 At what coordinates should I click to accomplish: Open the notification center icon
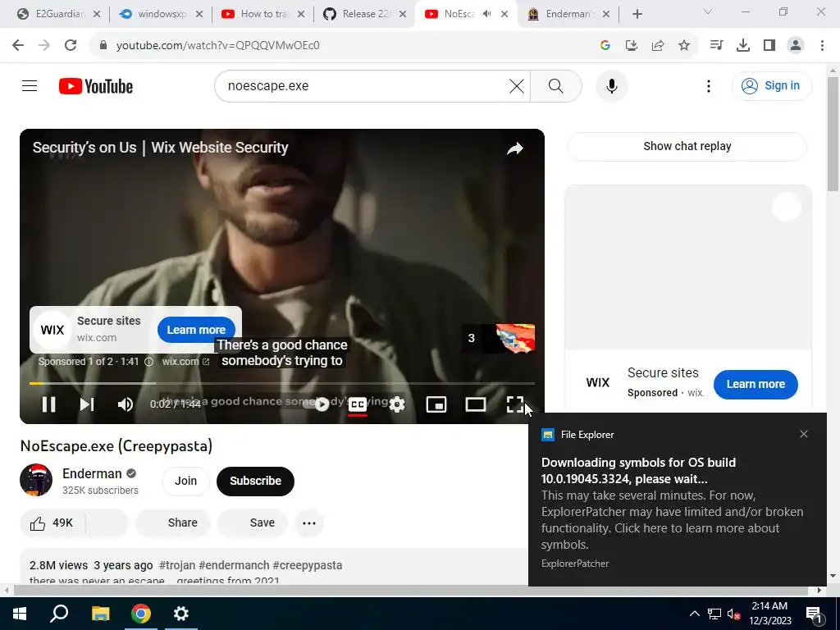pos(814,614)
